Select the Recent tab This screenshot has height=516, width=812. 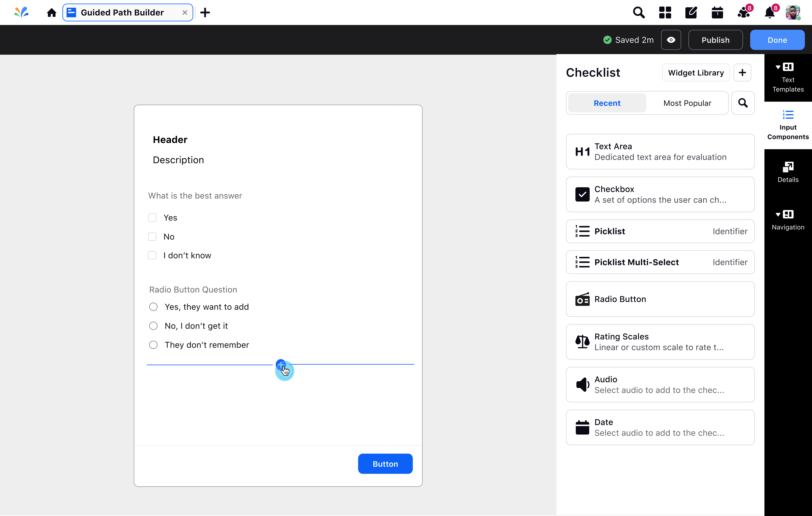607,103
